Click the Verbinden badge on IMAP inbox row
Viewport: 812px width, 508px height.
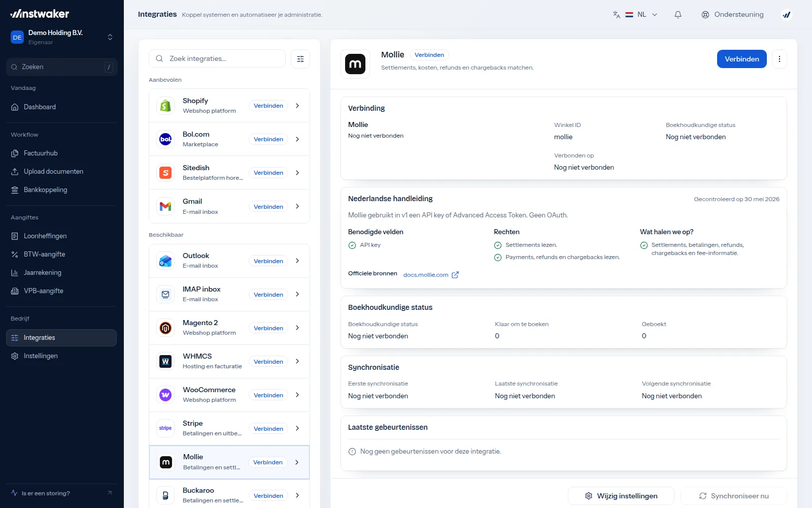pyautogui.click(x=268, y=295)
